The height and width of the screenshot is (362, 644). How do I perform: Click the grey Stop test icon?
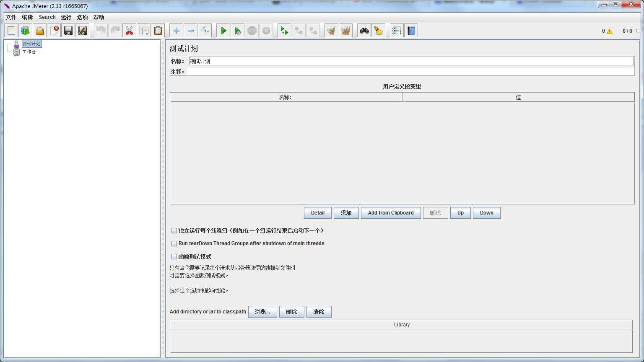point(252,31)
